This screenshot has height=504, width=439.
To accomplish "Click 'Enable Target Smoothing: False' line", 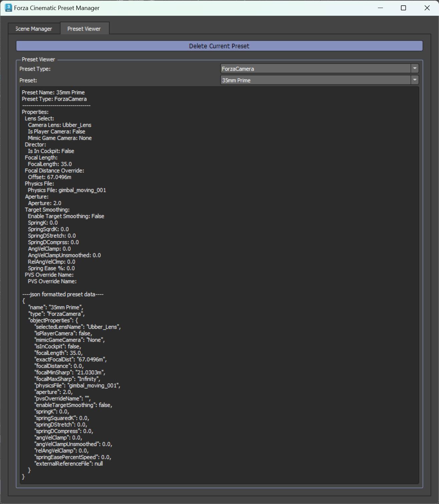I will [66, 216].
